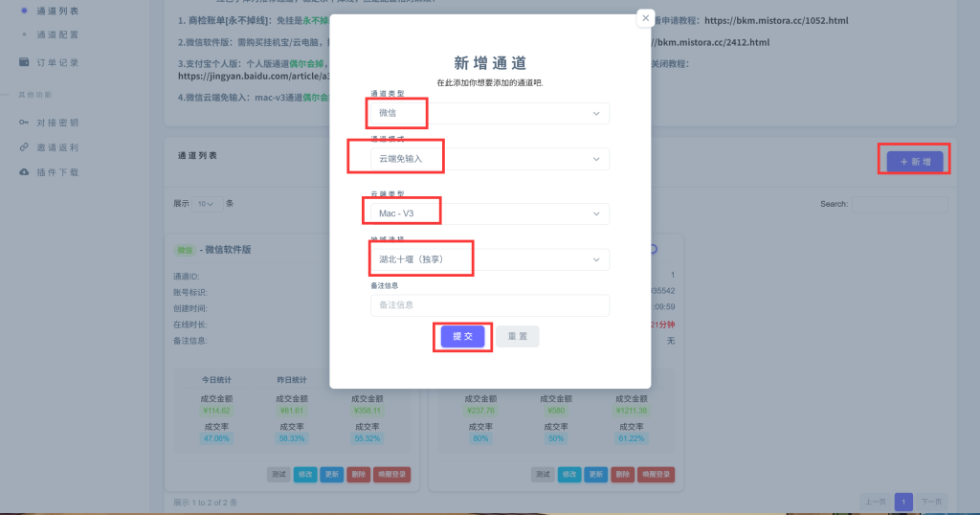The image size is (980, 515).
Task: Select 通道列表 in the sidebar
Action: point(57,11)
